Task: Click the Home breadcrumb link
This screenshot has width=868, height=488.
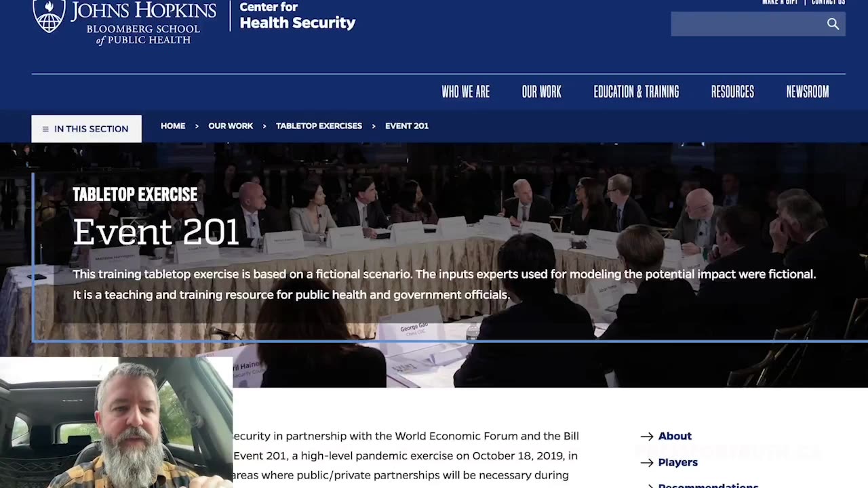Action: (173, 126)
